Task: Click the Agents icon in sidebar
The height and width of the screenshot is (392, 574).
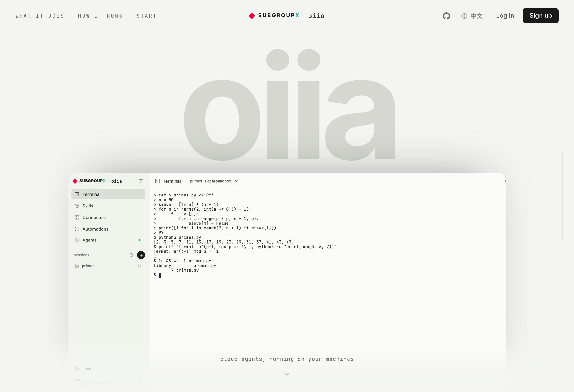Action: pyautogui.click(x=77, y=240)
